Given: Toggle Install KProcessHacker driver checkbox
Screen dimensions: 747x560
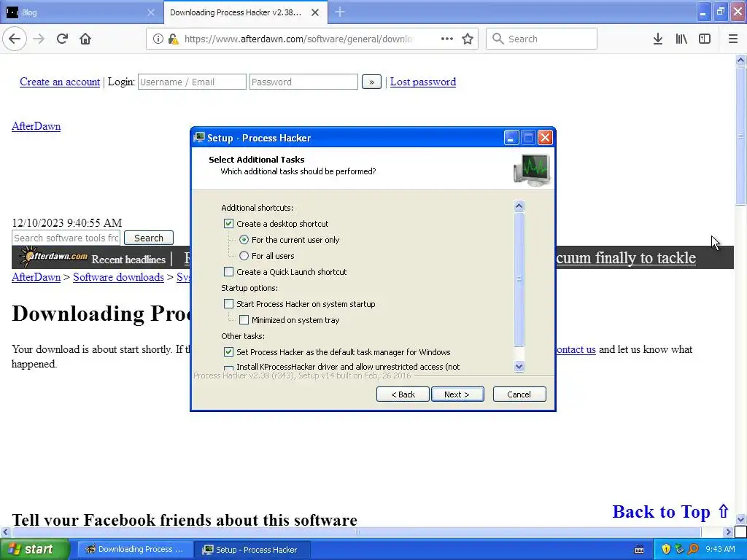Looking at the screenshot, I should tap(228, 368).
